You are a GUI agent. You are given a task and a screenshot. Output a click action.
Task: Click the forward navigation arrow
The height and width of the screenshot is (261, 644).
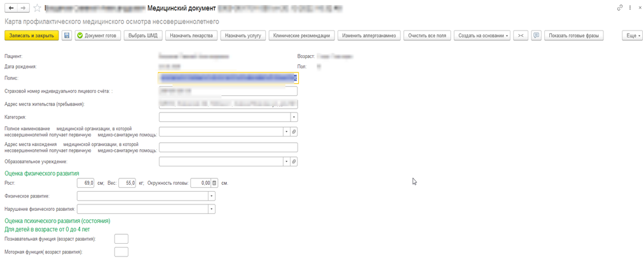(23, 8)
